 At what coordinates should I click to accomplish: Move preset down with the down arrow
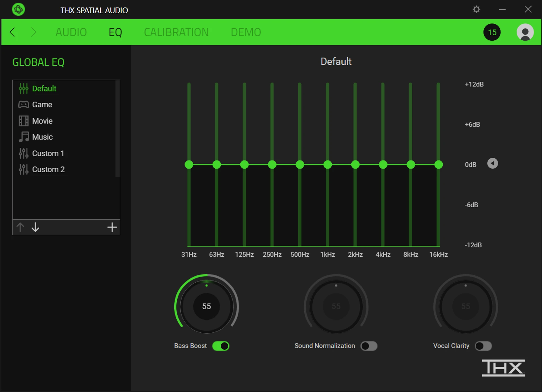tap(35, 227)
